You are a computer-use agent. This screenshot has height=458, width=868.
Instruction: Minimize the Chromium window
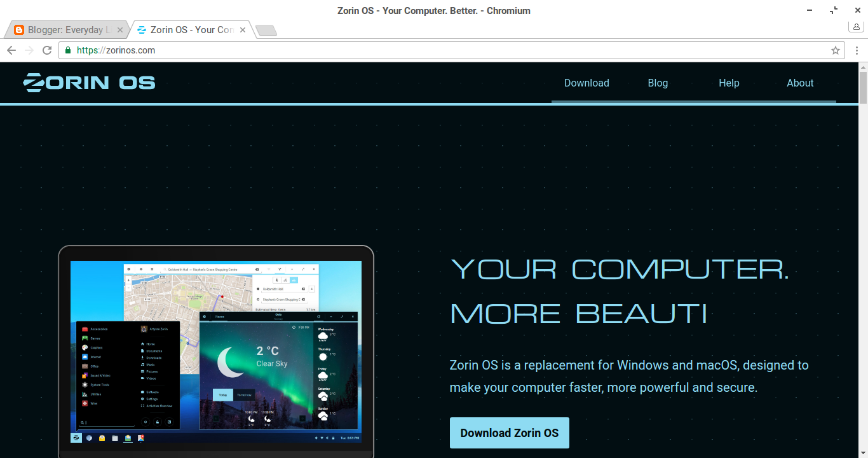[810, 11]
